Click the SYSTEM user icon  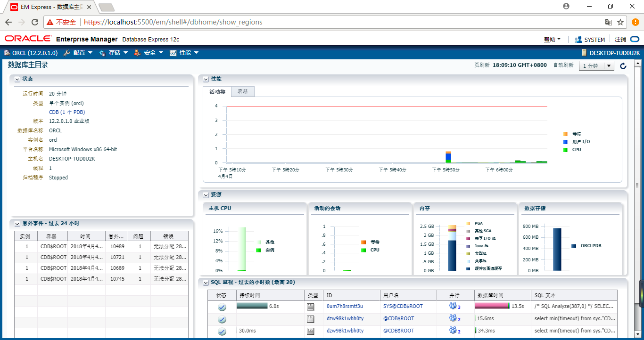coord(578,40)
